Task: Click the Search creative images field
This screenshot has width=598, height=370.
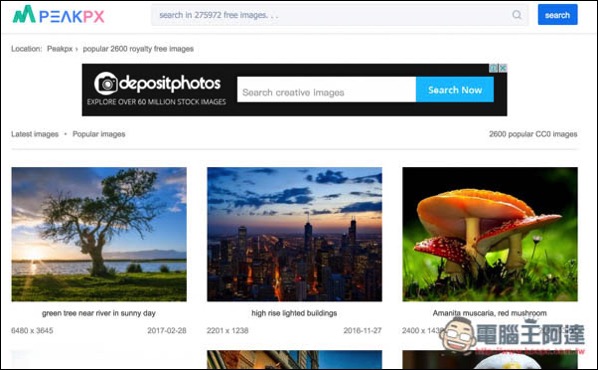Action: [x=326, y=90]
